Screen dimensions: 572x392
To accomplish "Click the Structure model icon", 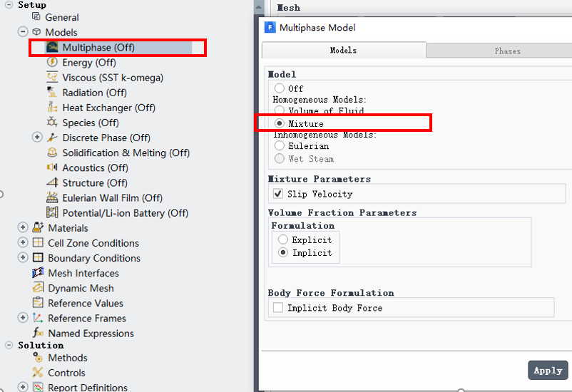I will click(x=52, y=182).
